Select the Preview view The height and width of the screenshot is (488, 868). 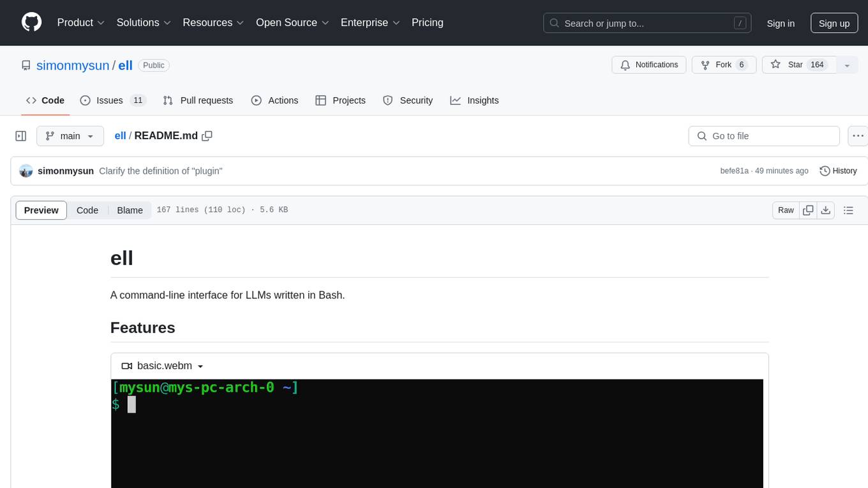(41, 210)
